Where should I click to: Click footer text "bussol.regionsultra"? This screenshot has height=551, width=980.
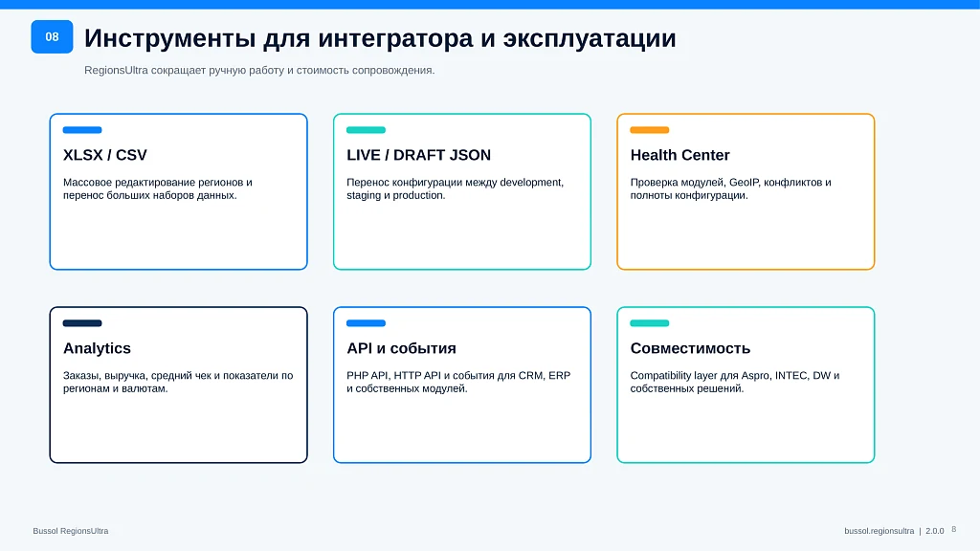coord(879,531)
